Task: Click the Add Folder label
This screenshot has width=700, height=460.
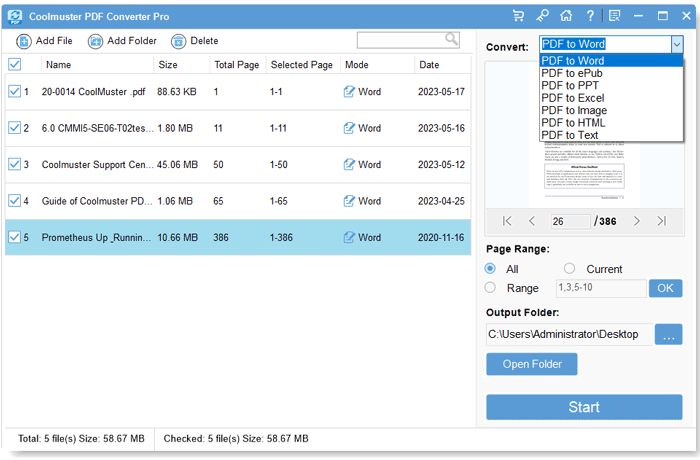Action: click(132, 41)
